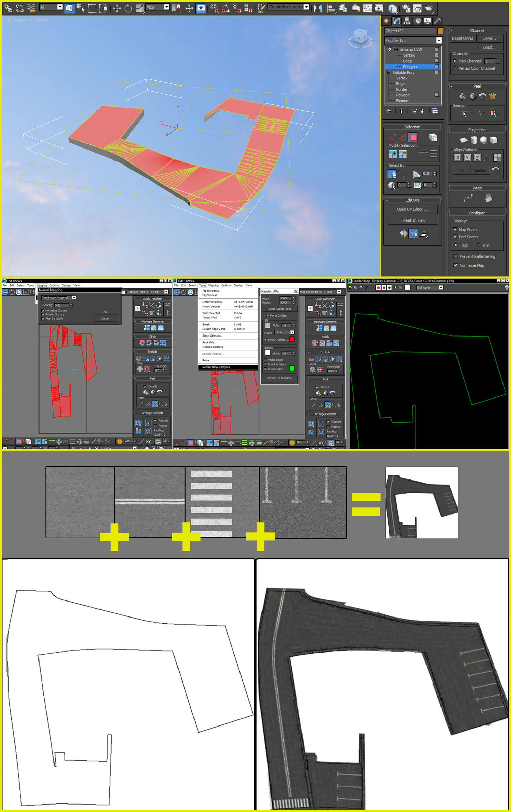This screenshot has width=511, height=812.
Task: Collapse the Edit UVs rollout
Action: tap(387, 200)
